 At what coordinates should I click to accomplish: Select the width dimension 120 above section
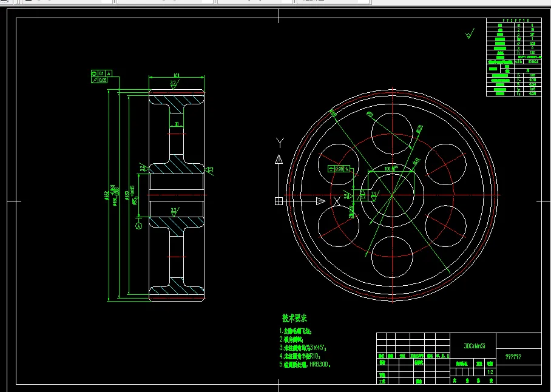[x=177, y=75]
